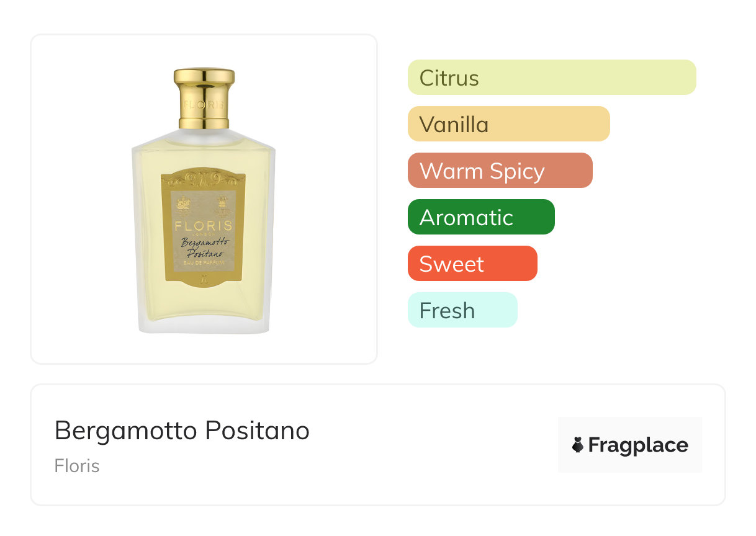Click the left crest emblem on bottle label
Viewport: 756px width, 536px height.
184,203
